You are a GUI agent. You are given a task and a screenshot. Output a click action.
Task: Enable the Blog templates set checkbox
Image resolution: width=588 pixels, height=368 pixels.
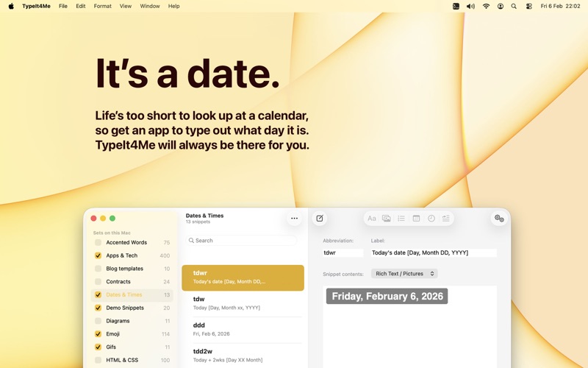[98, 269]
